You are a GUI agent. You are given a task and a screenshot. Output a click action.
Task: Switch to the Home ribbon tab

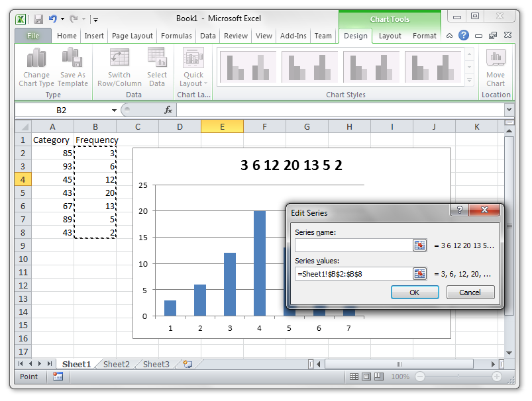pyautogui.click(x=66, y=36)
